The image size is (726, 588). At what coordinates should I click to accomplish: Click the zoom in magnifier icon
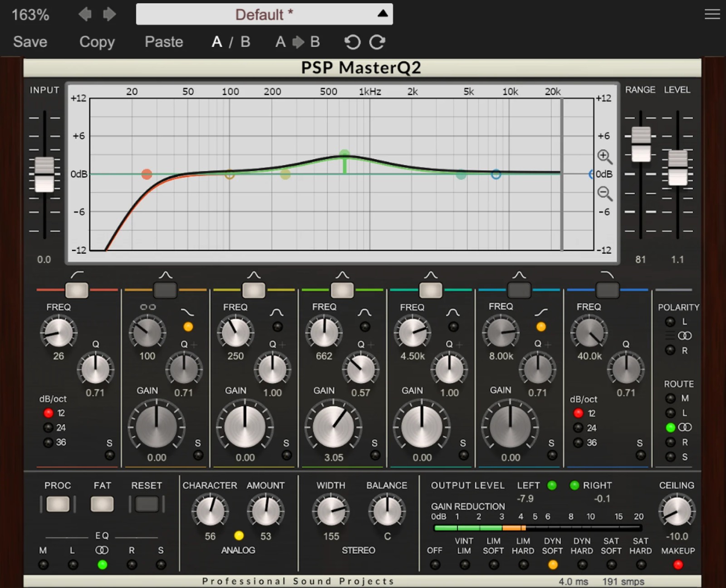(x=604, y=157)
